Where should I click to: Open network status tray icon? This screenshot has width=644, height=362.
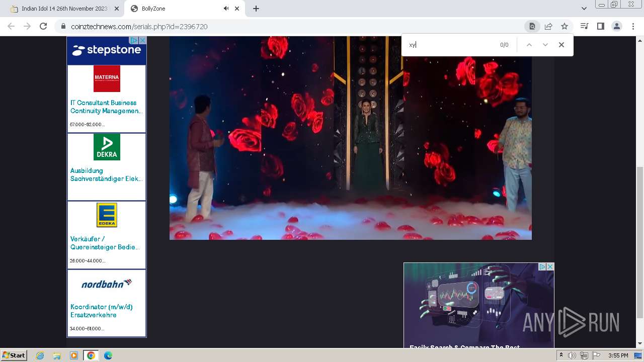pos(584,355)
